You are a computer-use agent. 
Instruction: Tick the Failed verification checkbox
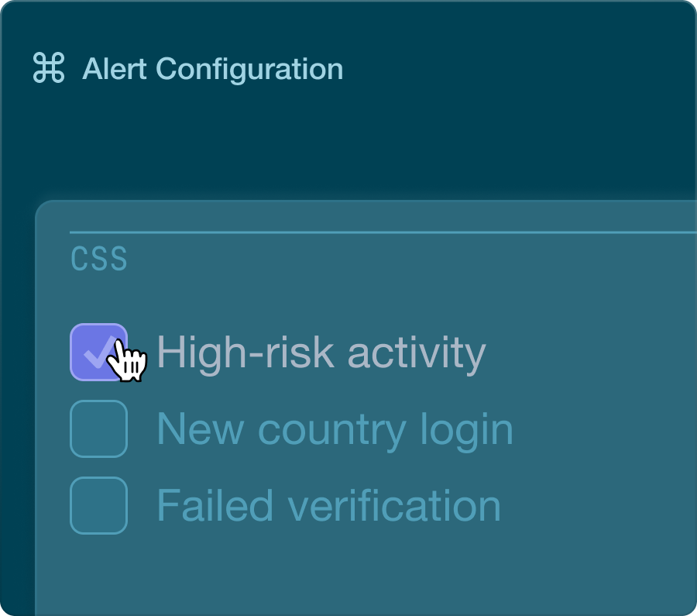(98, 505)
